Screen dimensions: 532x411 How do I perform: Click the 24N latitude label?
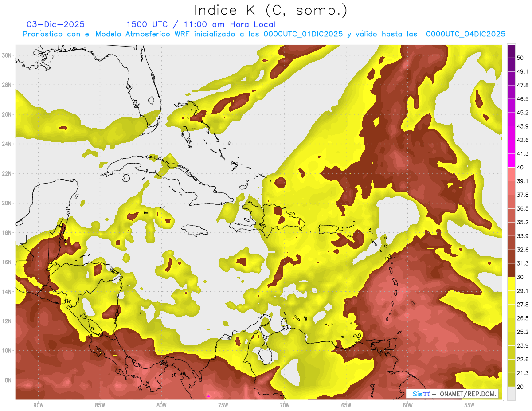(x=7, y=144)
